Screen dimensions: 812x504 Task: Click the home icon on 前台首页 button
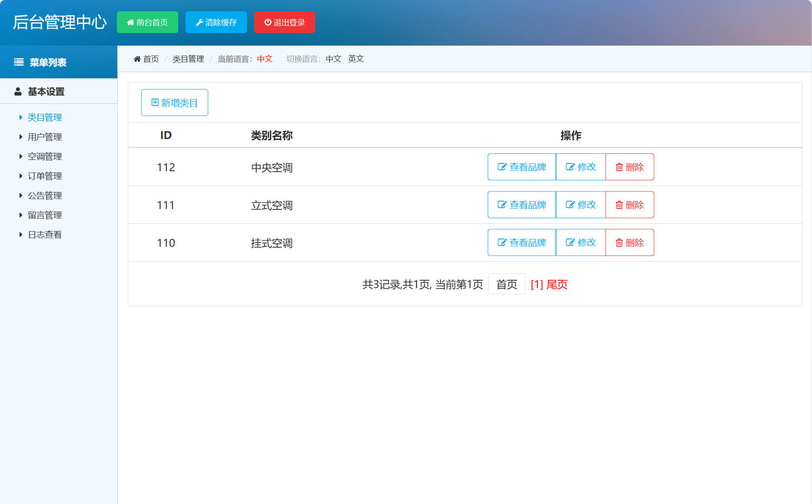tap(130, 22)
